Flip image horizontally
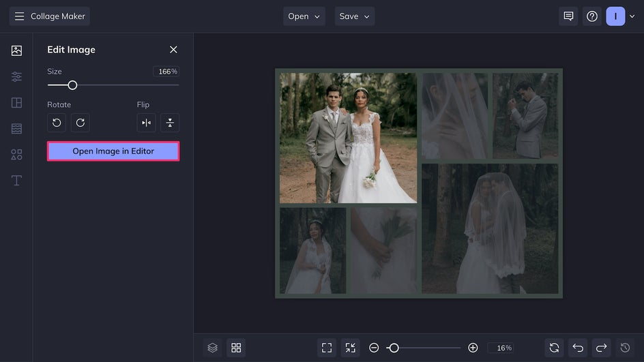644x362 pixels. [146, 123]
